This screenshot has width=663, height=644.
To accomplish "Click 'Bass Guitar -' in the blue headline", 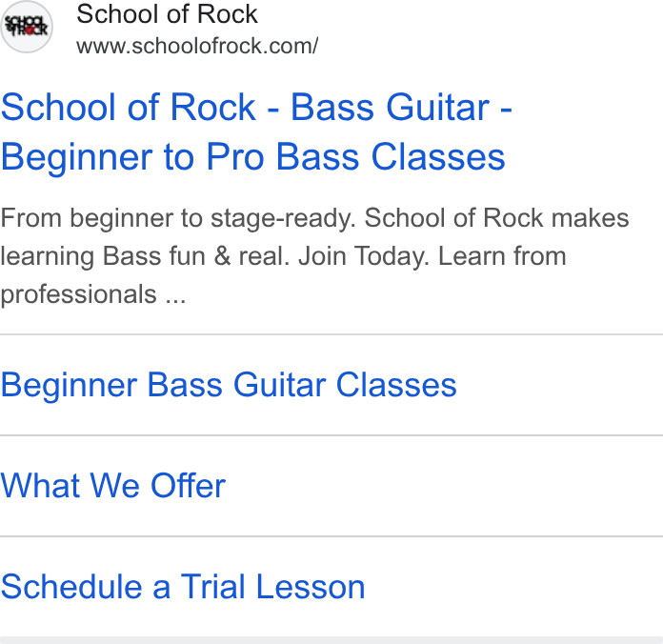I will coord(401,108).
